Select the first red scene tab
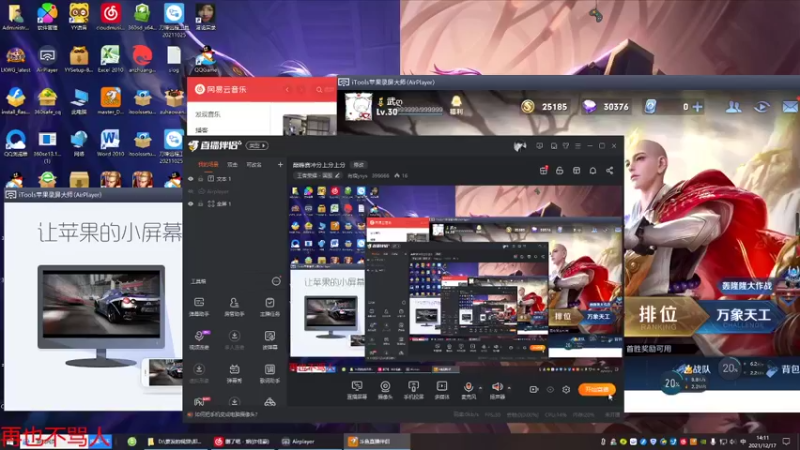The width and height of the screenshot is (800, 450). click(x=208, y=164)
